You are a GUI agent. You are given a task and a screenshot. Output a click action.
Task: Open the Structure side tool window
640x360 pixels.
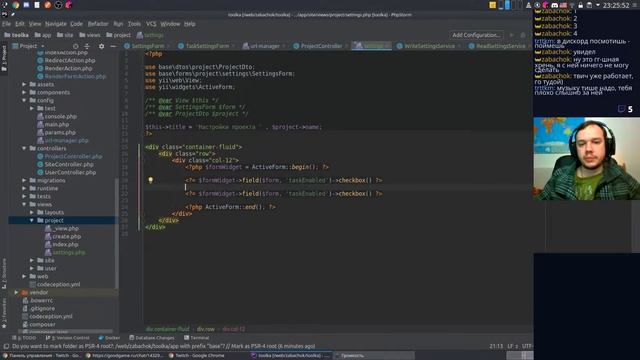pos(4,273)
